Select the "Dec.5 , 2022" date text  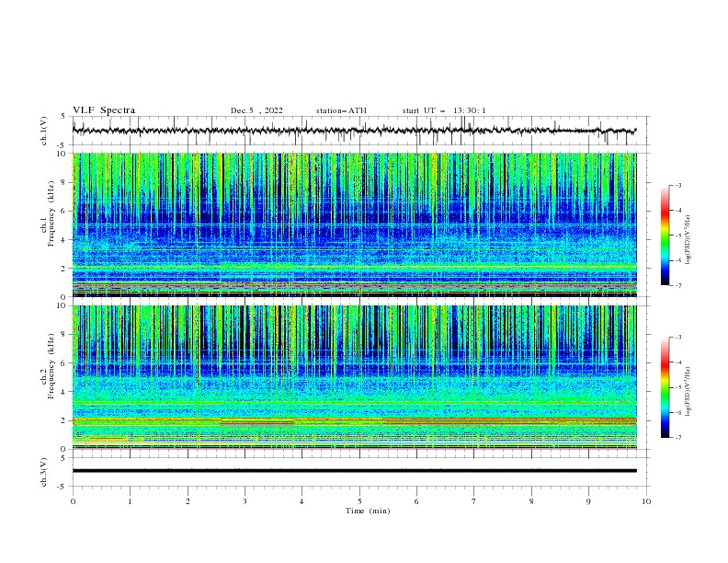click(256, 110)
